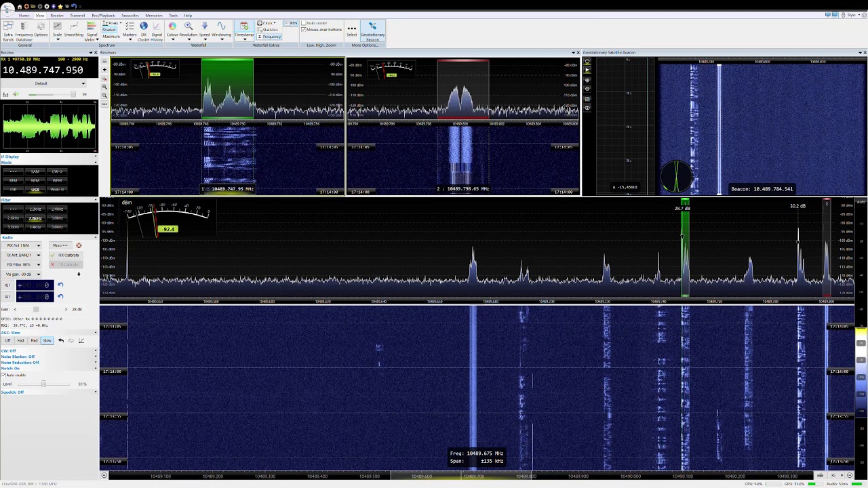The width and height of the screenshot is (868, 488).
Task: Select the 3.0kHz filter
Action: (57, 218)
